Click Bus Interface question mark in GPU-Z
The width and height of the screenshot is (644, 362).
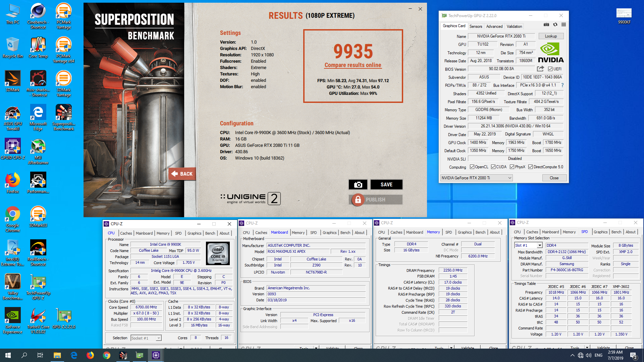[x=562, y=85]
